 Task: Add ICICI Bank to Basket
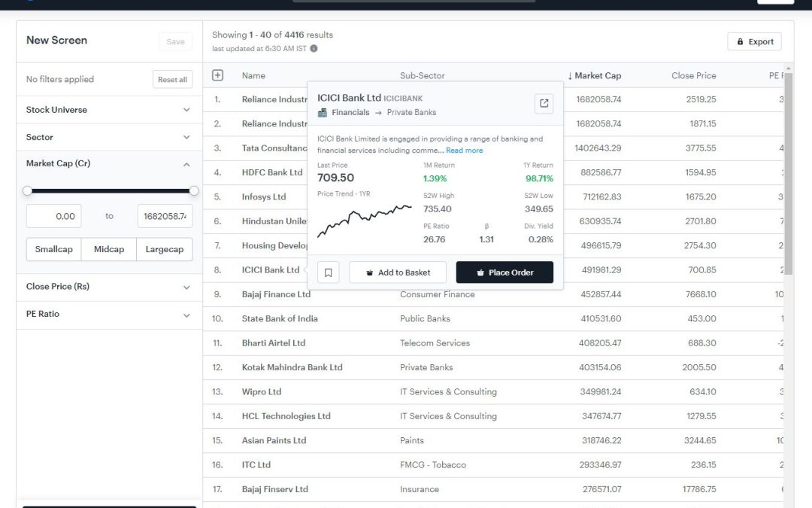[398, 272]
